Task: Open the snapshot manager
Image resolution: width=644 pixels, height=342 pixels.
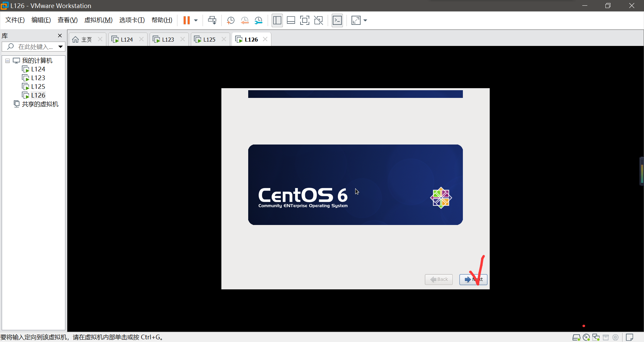Action: click(x=259, y=20)
